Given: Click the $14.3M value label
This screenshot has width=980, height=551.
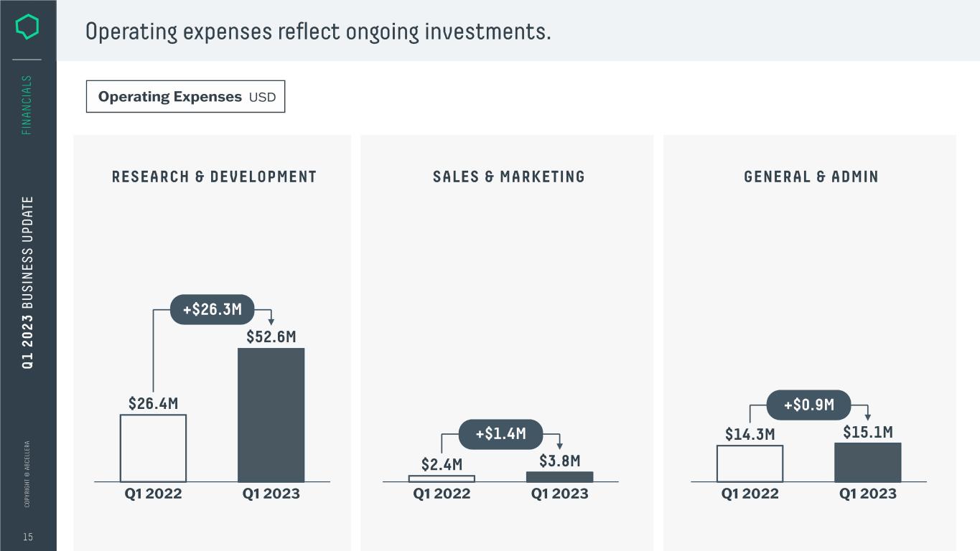Looking at the screenshot, I should pyautogui.click(x=750, y=434).
